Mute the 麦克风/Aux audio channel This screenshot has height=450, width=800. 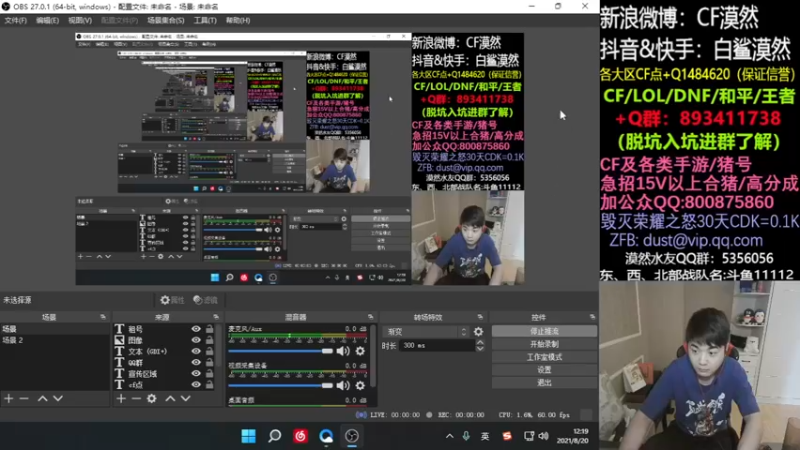(x=343, y=351)
